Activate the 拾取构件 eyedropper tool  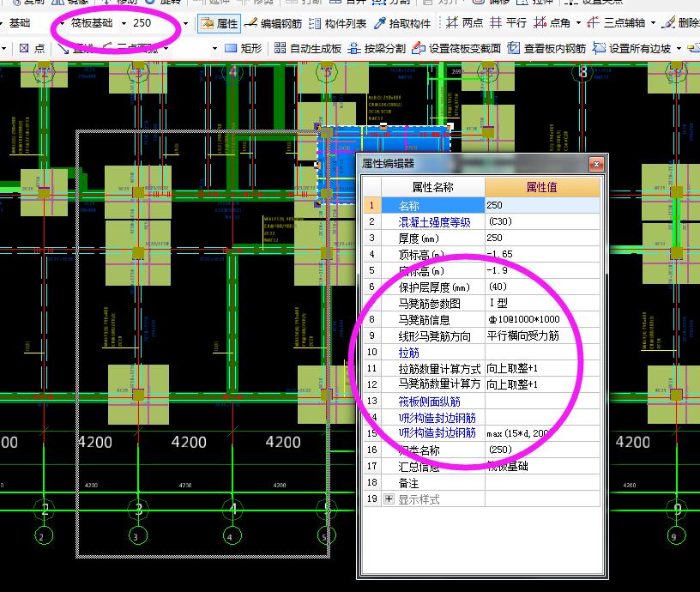tap(402, 23)
